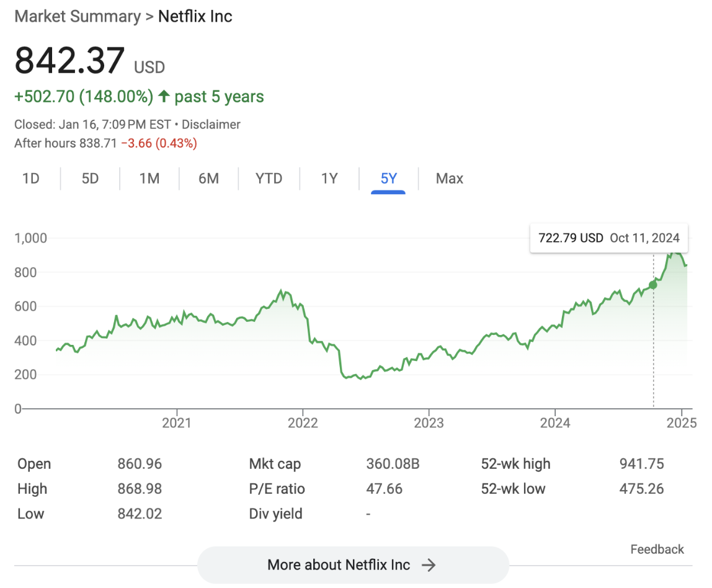Select the 6M time range
712x588 pixels.
(208, 179)
